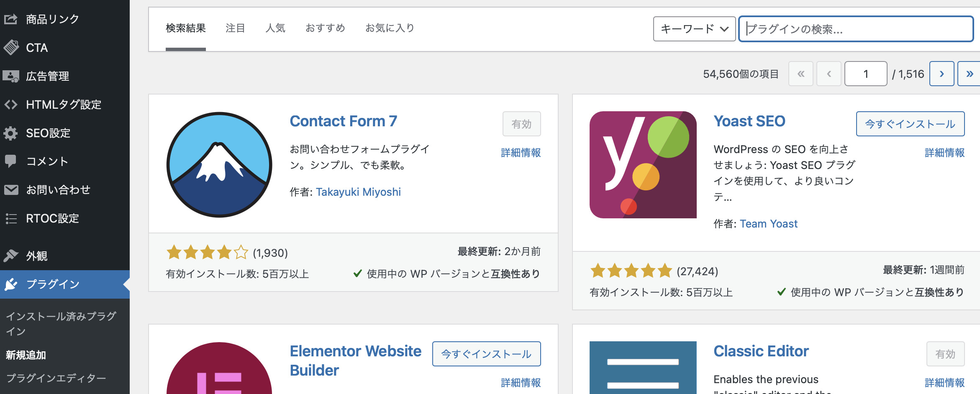Click the プラグイン plug icon
The height and width of the screenshot is (394, 980).
coord(11,284)
